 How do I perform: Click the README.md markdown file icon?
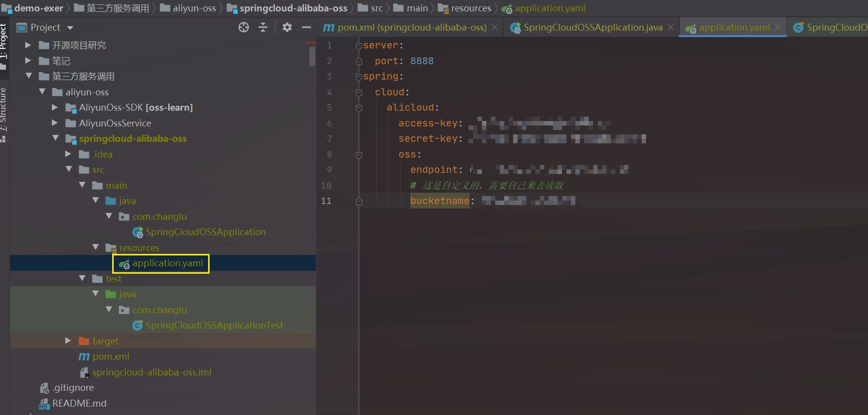coord(44,404)
